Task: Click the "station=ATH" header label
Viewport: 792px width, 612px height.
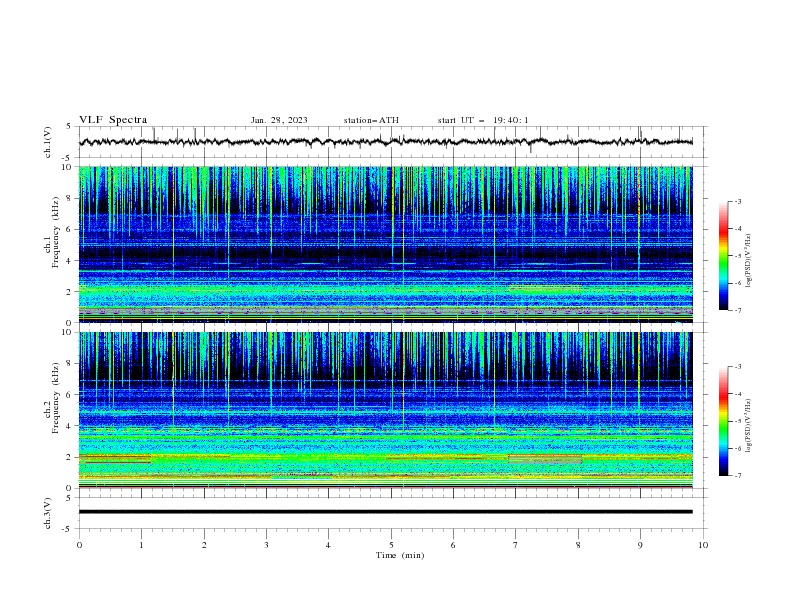Action: coord(371,120)
